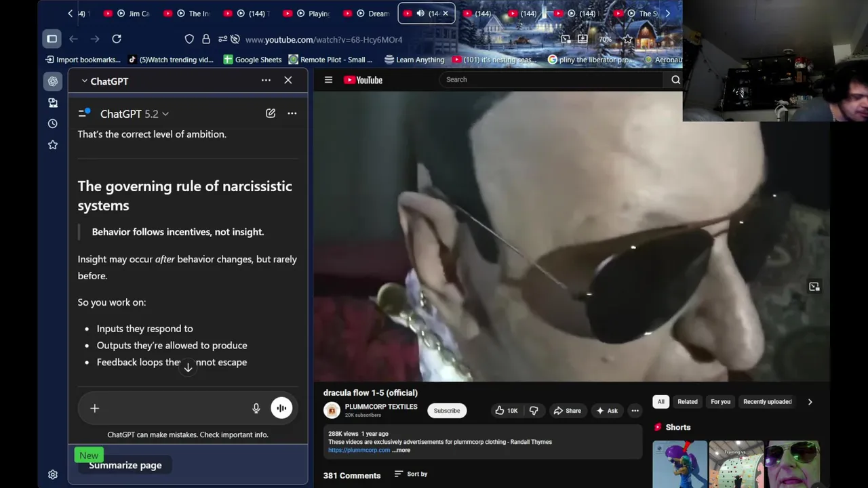Select the All filter chip
Viewport: 868px width, 488px height.
pos(660,402)
